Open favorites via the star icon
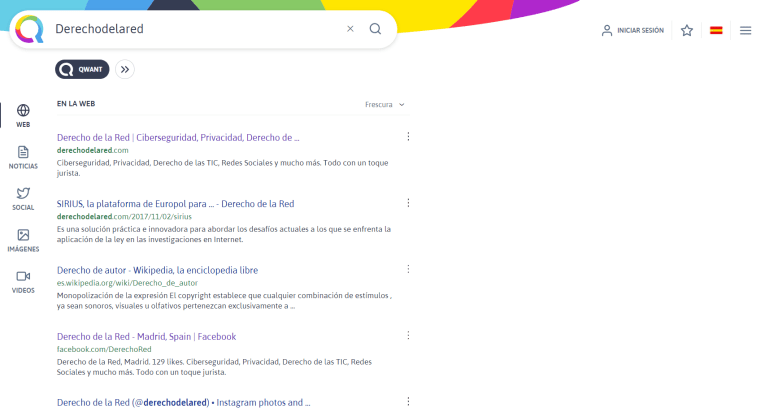 coord(687,30)
